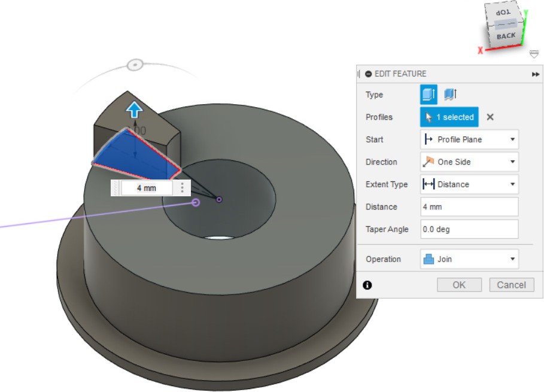Open the ViewCube options dropdown arrow
Viewport: 544px width, 392px height.
coord(534,54)
